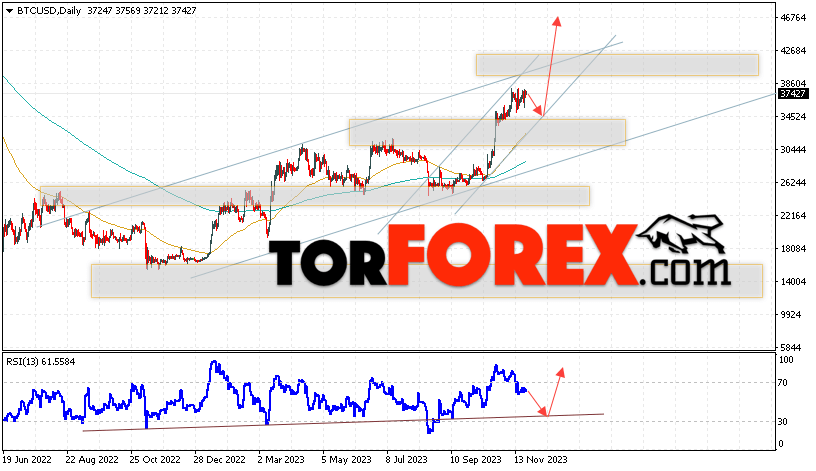Click the 30444 price axis label
Viewport: 816px width, 471px height.
click(x=793, y=150)
